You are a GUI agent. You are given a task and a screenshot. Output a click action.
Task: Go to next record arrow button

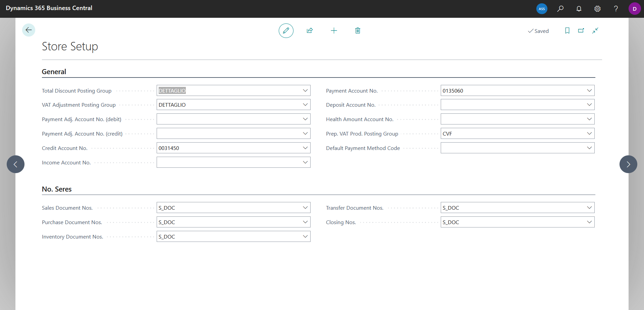[x=628, y=164]
